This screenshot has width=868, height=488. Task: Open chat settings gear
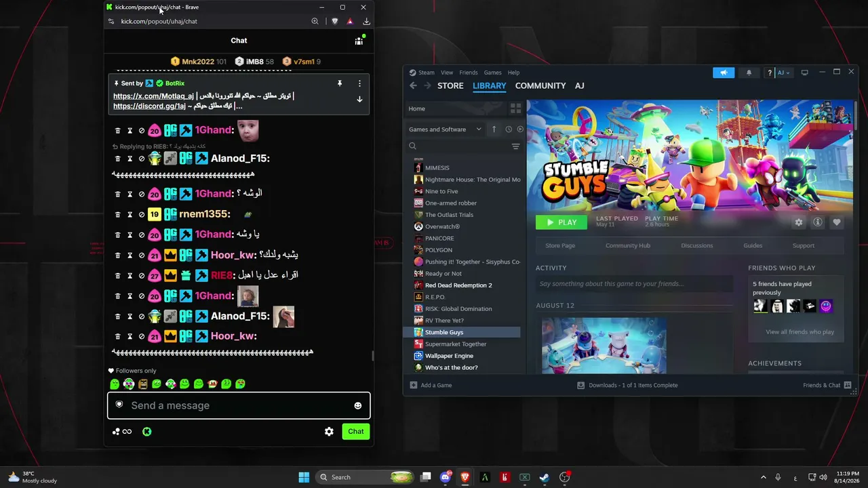point(329,432)
